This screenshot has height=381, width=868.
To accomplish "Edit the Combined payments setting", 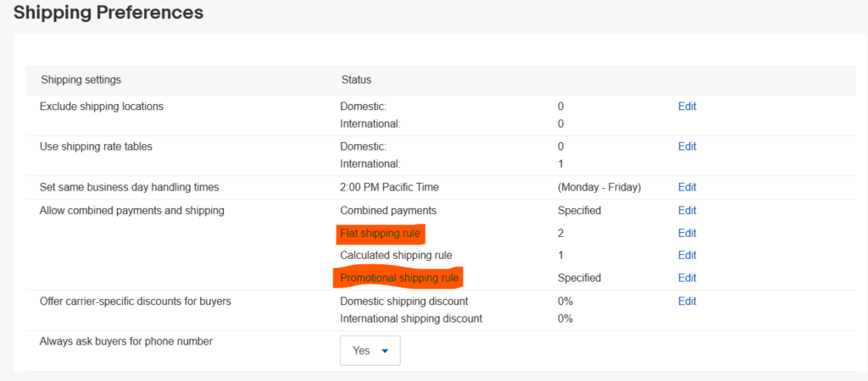I will [687, 211].
